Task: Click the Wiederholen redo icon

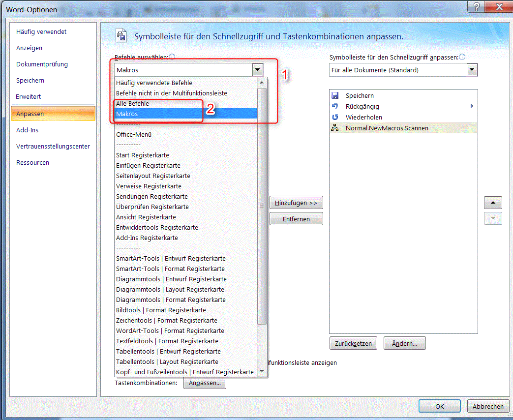Action: [335, 117]
